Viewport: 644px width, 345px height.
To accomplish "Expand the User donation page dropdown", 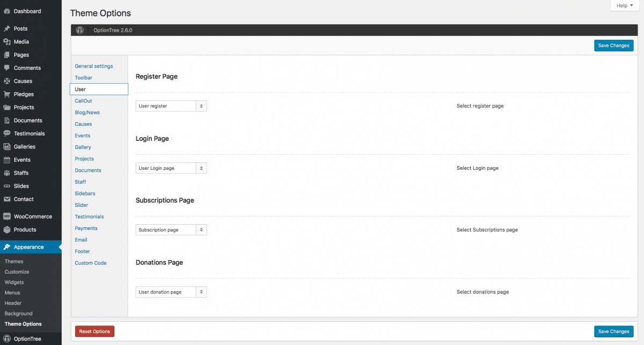I will coord(171,292).
